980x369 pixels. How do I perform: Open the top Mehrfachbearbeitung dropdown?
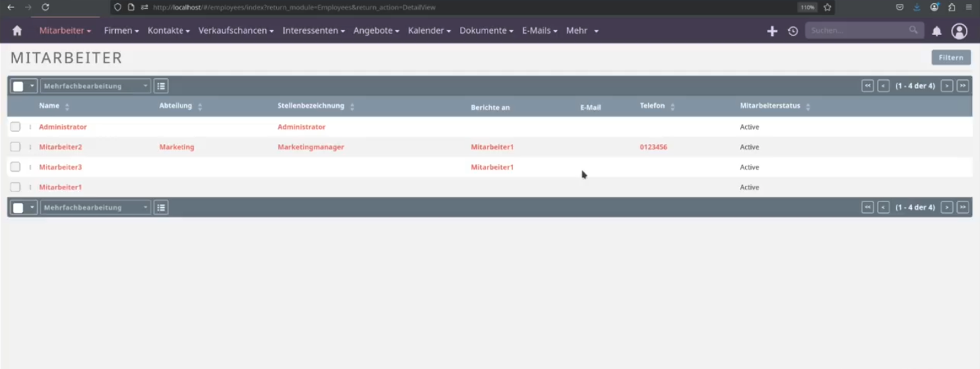click(95, 86)
